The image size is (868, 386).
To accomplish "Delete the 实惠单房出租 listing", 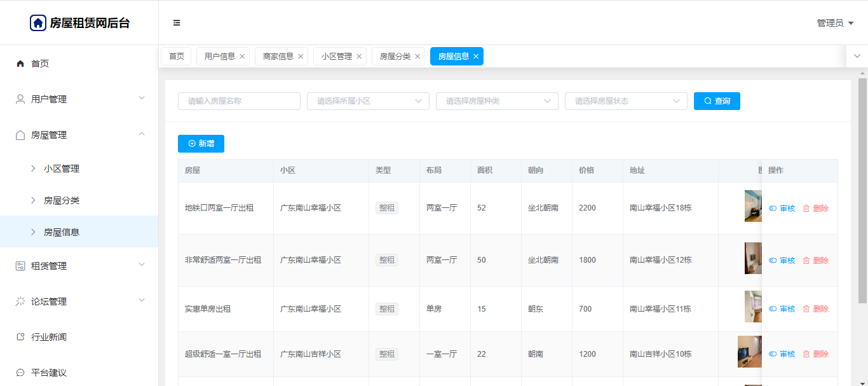I will [815, 309].
